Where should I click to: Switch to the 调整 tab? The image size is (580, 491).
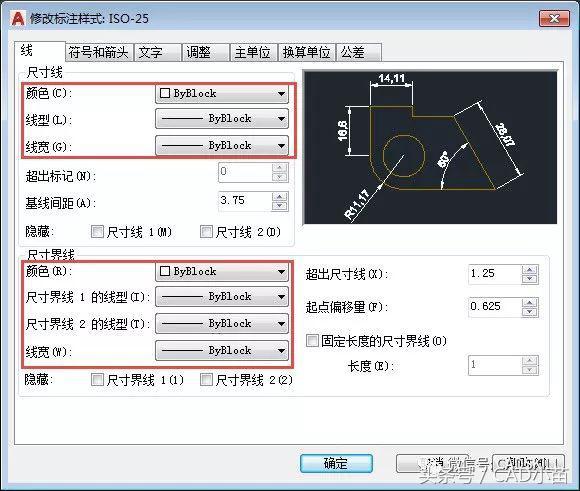pos(205,52)
